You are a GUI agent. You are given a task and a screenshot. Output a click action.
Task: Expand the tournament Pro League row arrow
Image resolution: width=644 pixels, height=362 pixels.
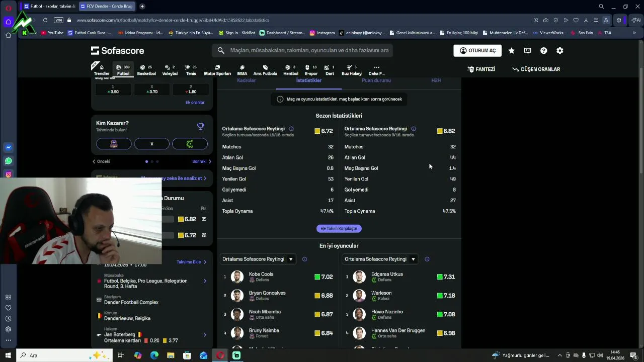205,281
